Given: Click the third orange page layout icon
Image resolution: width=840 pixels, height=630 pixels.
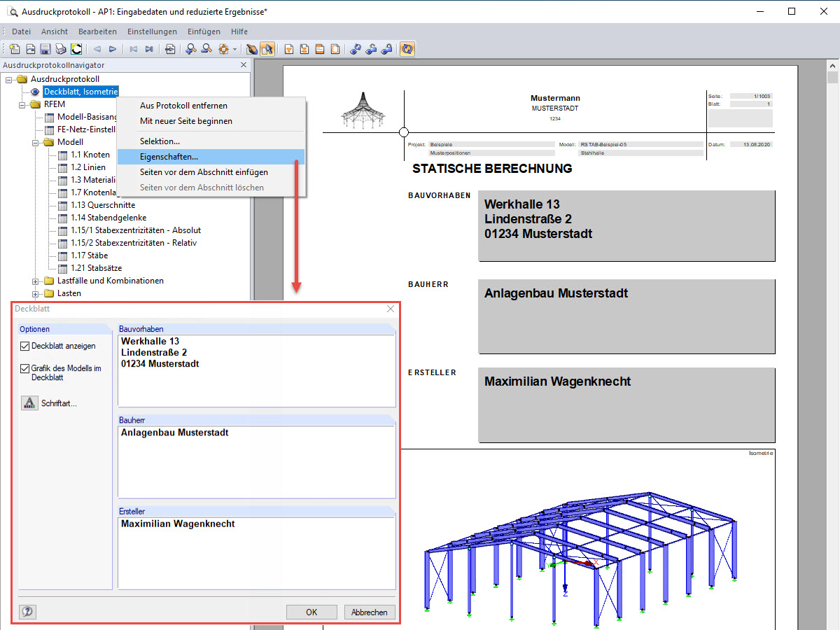Looking at the screenshot, I should pyautogui.click(x=320, y=49).
